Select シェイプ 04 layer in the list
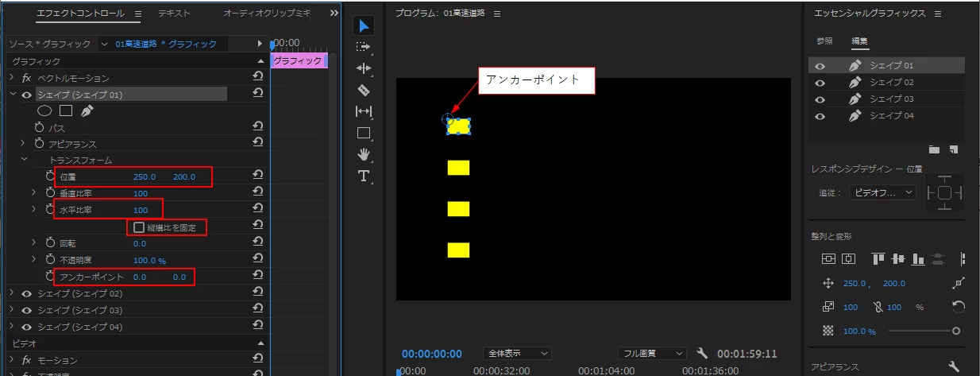Image resolution: width=980 pixels, height=376 pixels. click(x=886, y=116)
